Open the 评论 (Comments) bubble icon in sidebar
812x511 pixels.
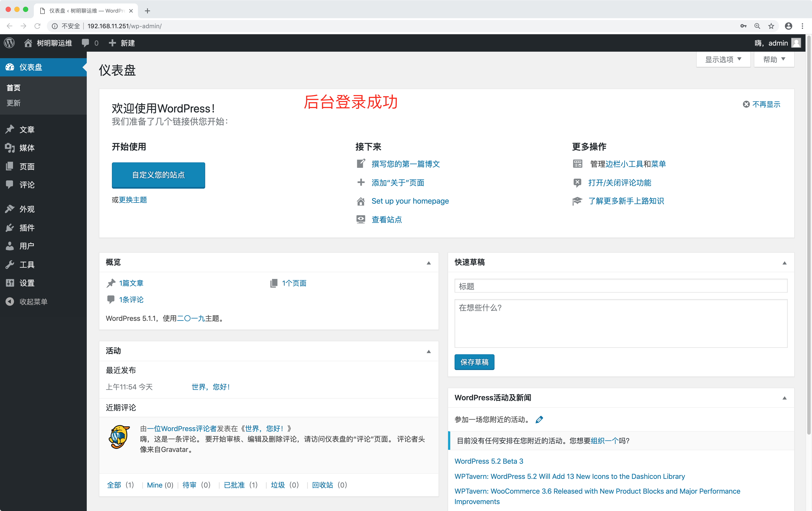10,185
